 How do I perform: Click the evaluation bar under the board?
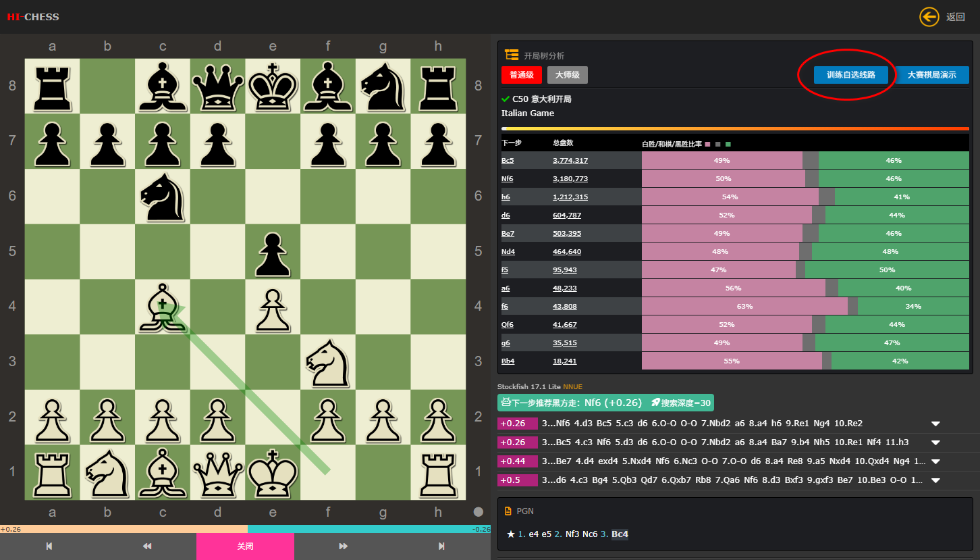coord(245,529)
